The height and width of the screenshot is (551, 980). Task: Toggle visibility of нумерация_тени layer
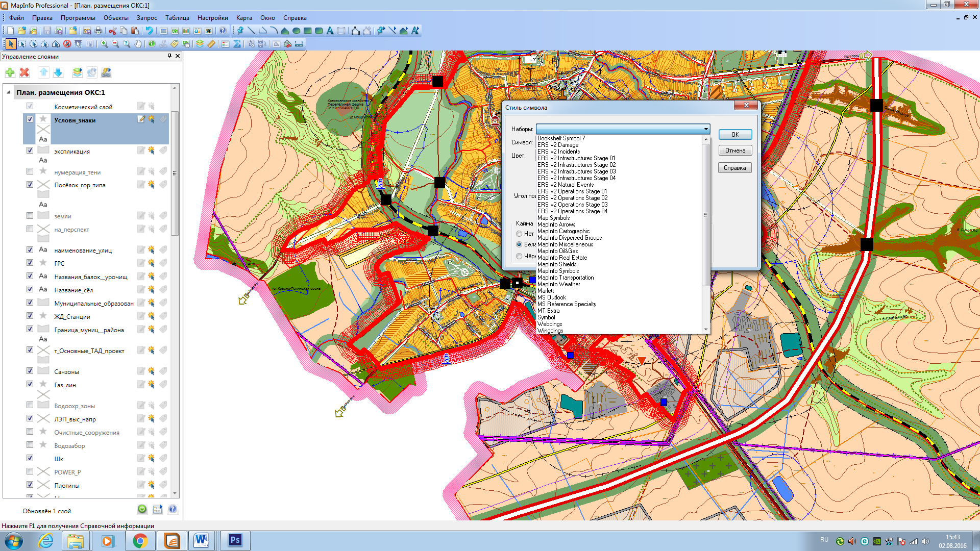(30, 171)
